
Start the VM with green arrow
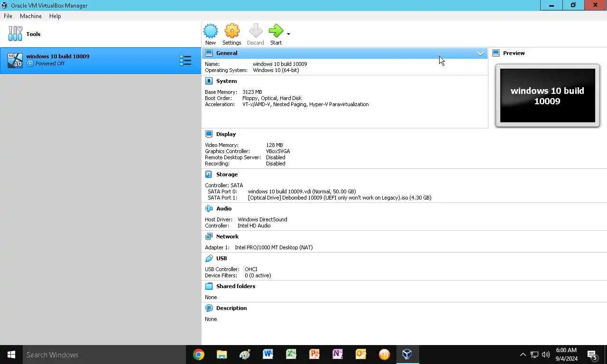276,31
